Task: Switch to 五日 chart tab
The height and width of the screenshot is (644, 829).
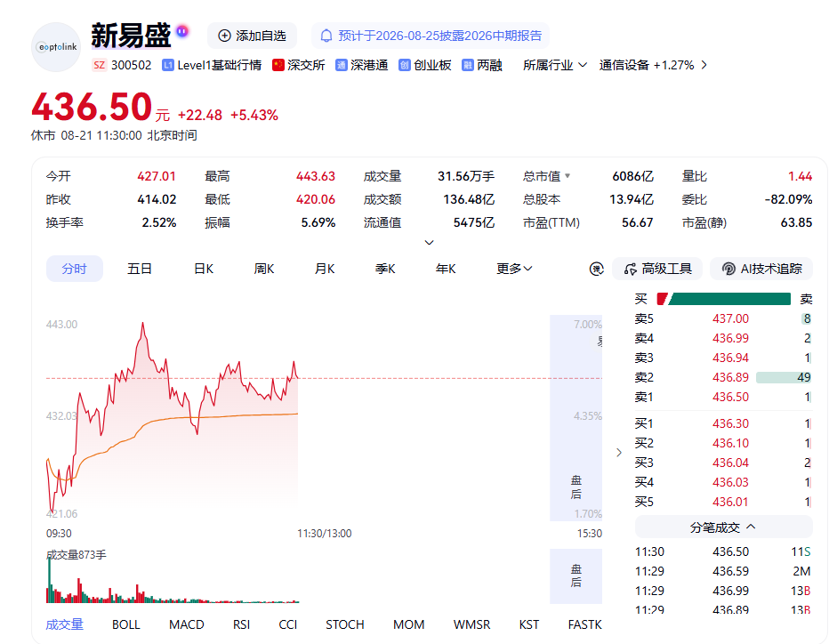Action: [x=140, y=269]
